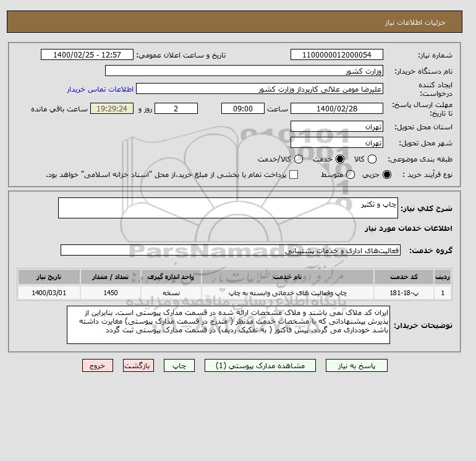The height and width of the screenshot is (461, 476).
Task: Select the خدمت radio button
Action: [x=340, y=159]
